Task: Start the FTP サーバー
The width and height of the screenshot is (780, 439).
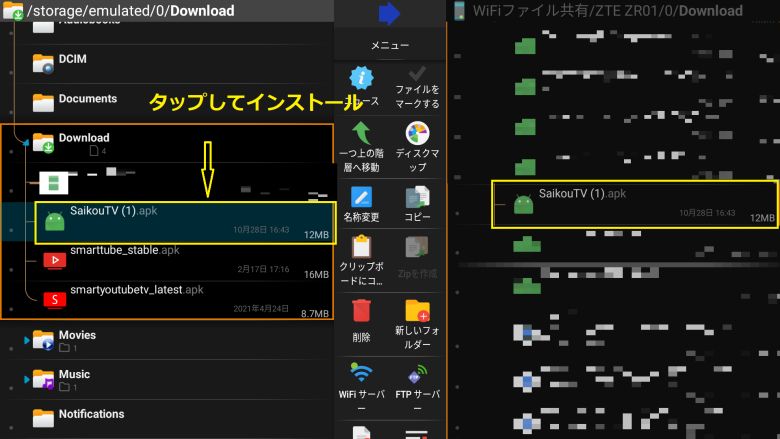Action: coord(417,387)
